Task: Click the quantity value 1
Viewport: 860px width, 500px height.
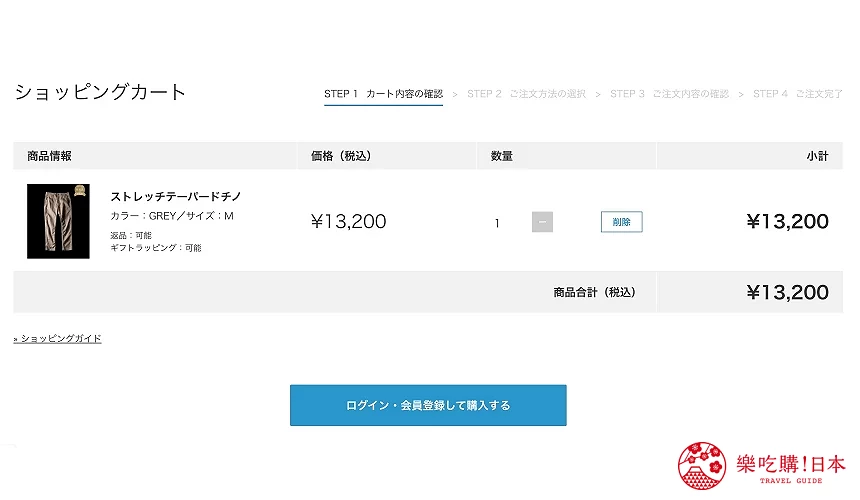Action: coord(497,223)
